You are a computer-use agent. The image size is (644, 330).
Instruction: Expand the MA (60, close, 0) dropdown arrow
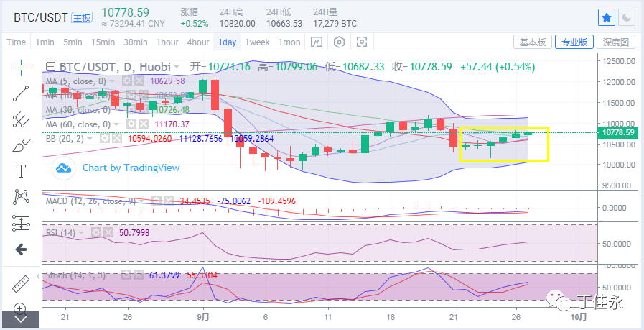[x=117, y=124]
